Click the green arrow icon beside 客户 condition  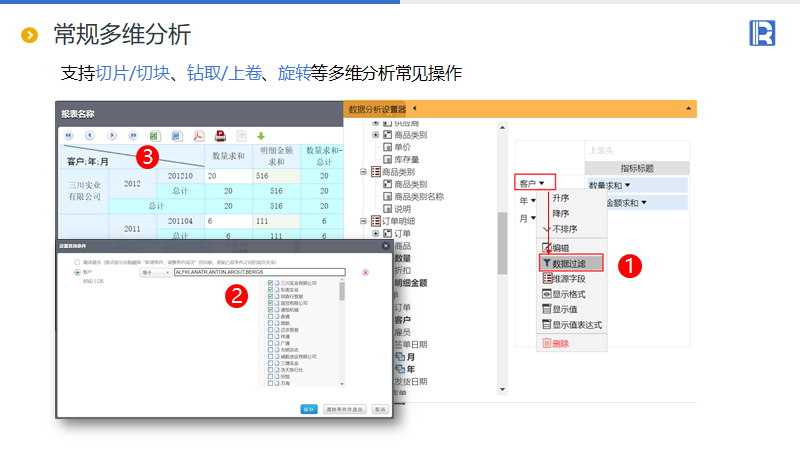77,272
